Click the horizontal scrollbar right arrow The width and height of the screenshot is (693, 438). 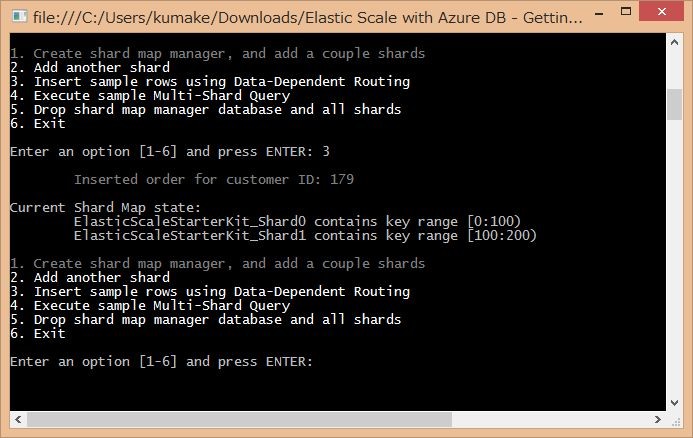tap(658, 419)
